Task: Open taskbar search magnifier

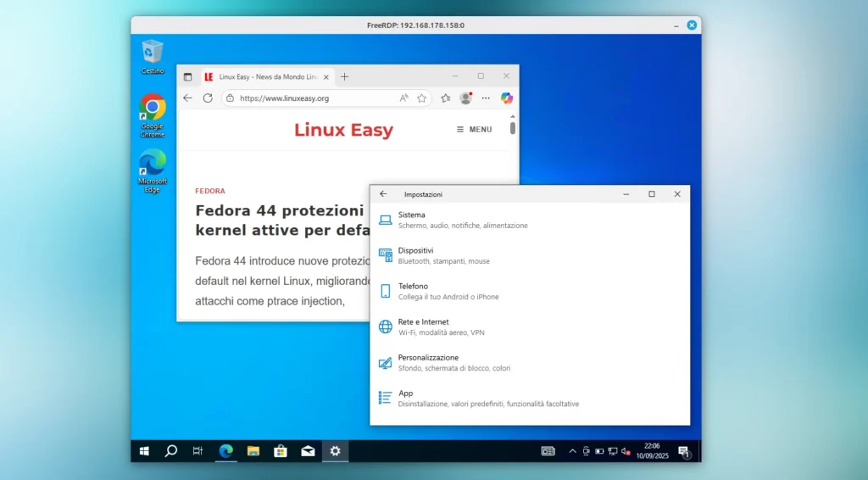Action: point(171,451)
